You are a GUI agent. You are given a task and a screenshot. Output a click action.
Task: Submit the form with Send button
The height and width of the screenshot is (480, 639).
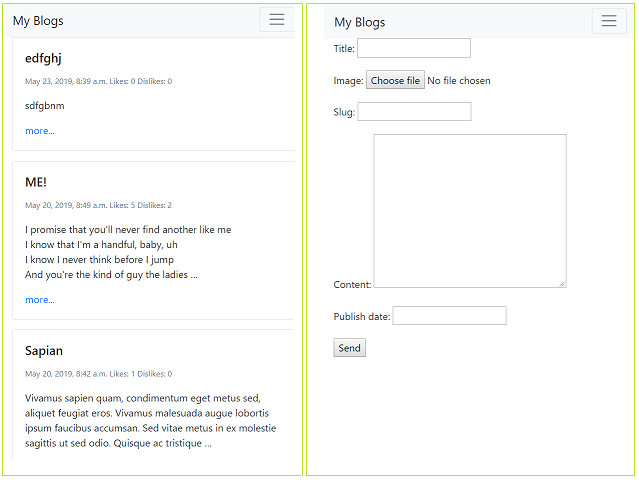point(349,348)
